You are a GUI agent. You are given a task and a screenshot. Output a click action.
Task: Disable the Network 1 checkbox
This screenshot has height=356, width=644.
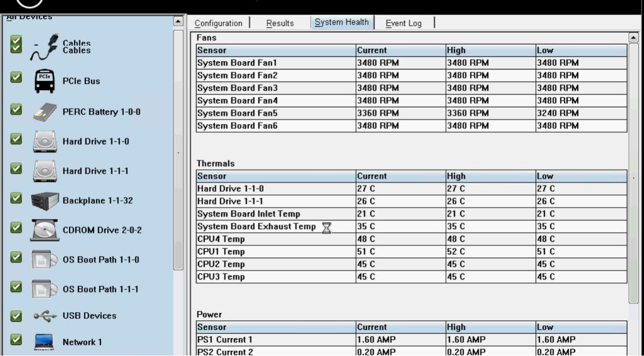[x=15, y=340]
